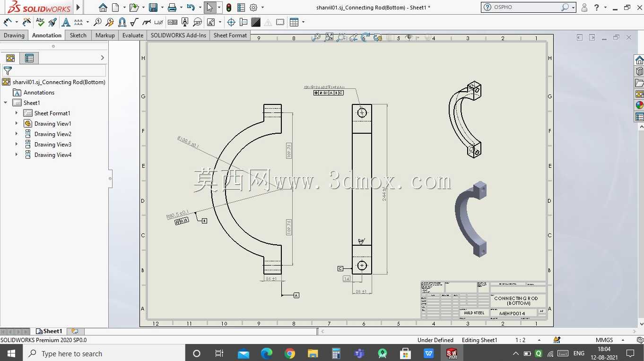Screen dimensions: 644x361
Task: Expand the Drawing View2 node
Action: coord(17,134)
